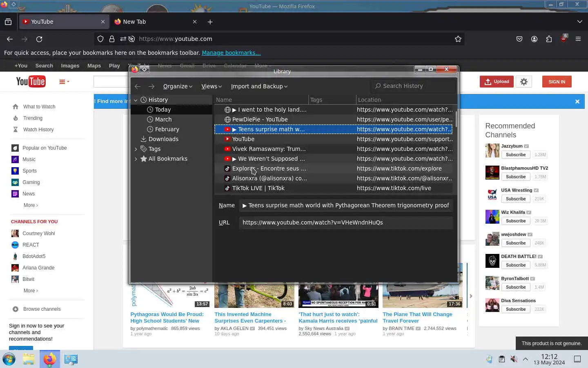The image size is (588, 368).
Task: Click the Name field in Library details
Action: [346, 205]
